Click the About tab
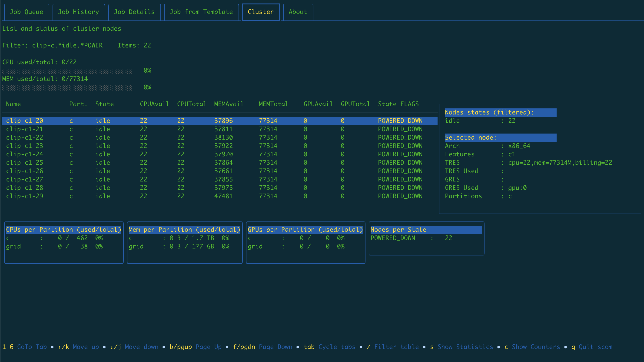 298,12
